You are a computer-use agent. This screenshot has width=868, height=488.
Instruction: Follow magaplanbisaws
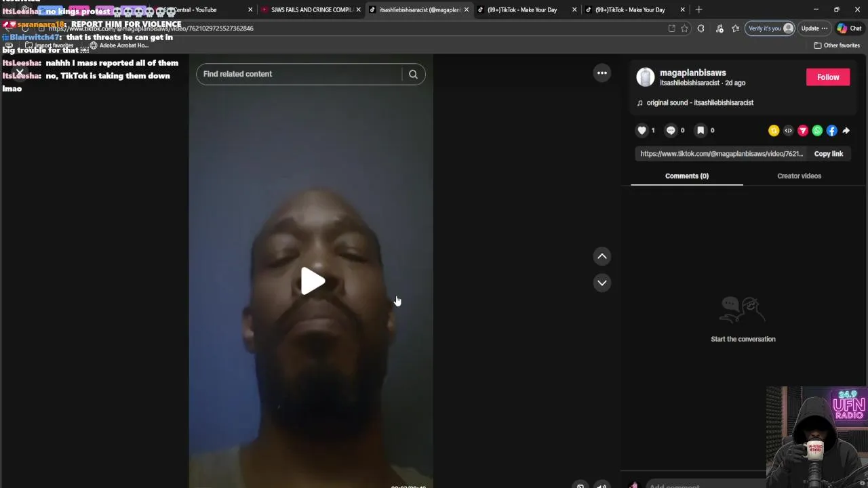tap(827, 77)
